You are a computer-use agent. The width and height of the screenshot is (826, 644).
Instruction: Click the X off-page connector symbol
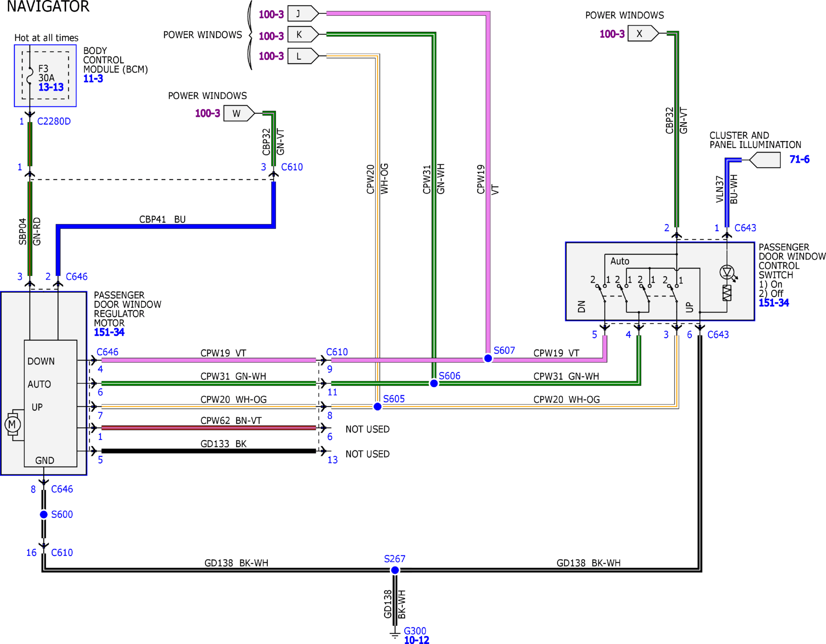tap(643, 33)
